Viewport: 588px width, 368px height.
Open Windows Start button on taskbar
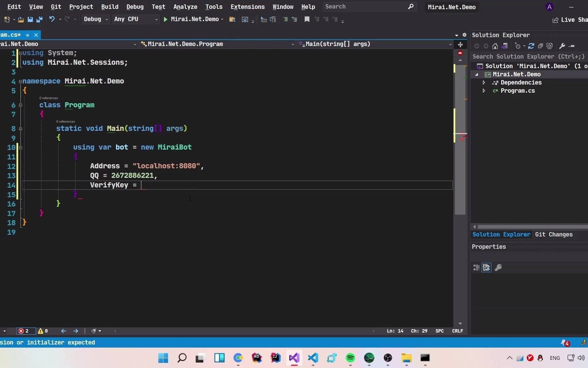pyautogui.click(x=163, y=358)
